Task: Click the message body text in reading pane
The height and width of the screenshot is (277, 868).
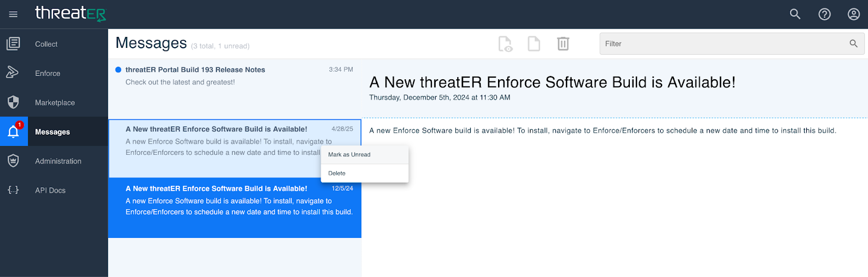Action: coord(603,131)
